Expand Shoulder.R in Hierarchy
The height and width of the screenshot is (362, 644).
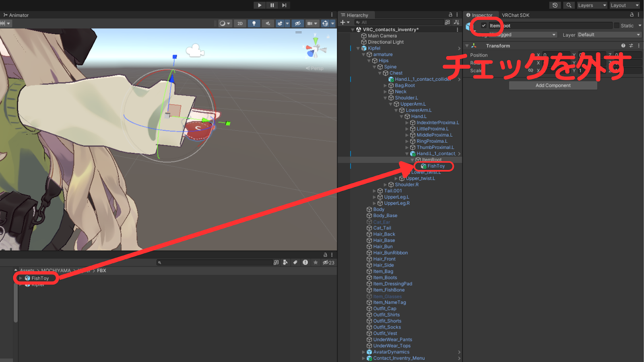click(385, 185)
